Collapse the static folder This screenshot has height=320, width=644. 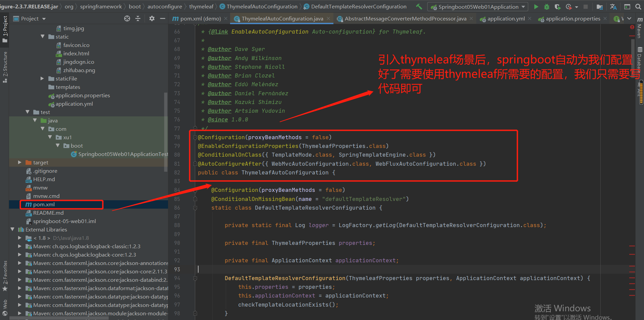(x=43, y=37)
